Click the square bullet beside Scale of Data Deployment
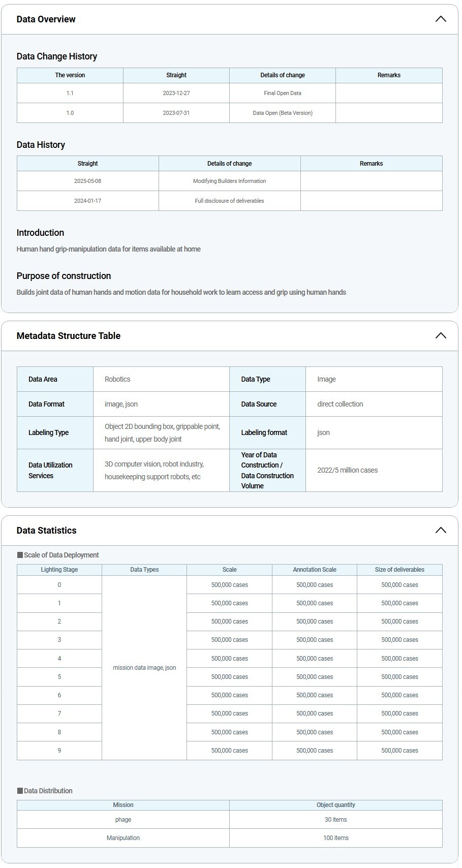The width and height of the screenshot is (462, 868). (x=20, y=555)
